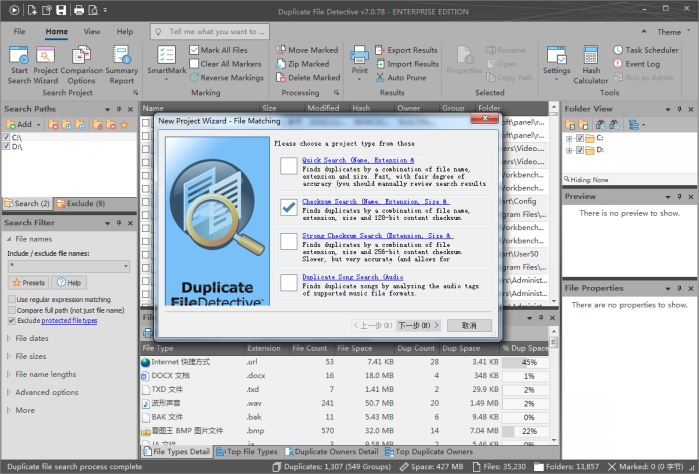
Task: Open the Task Scheduler
Action: coord(646,50)
